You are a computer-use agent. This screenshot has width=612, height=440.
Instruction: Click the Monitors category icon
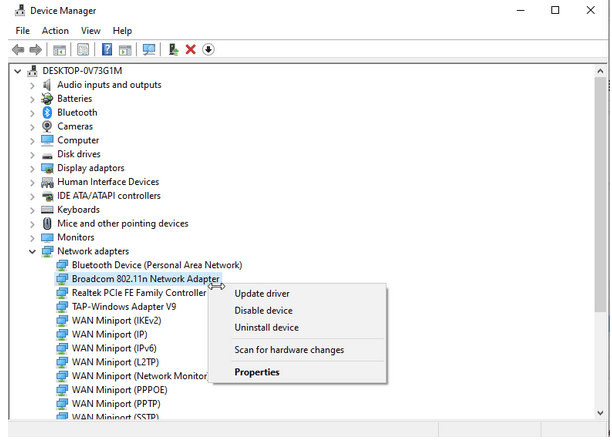tap(47, 237)
